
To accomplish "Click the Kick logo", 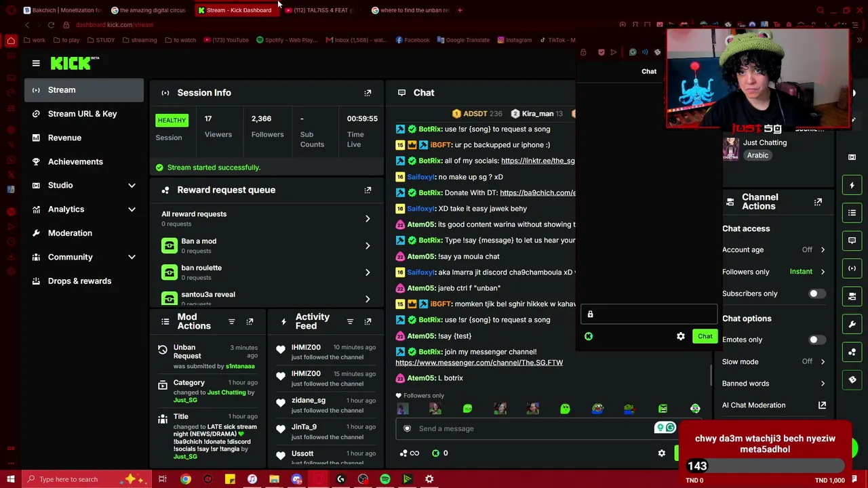I will (x=75, y=63).
